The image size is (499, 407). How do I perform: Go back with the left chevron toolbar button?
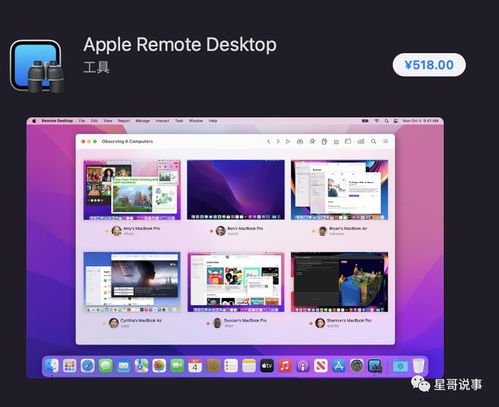pos(268,141)
